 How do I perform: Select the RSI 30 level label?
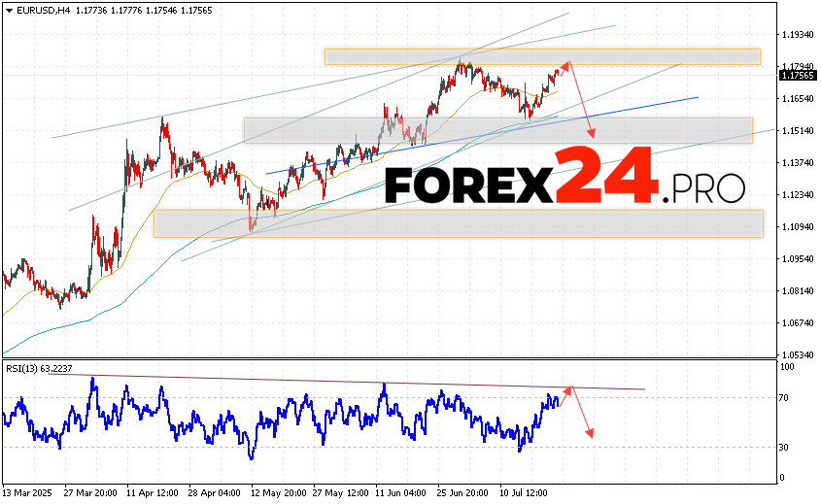click(783, 448)
